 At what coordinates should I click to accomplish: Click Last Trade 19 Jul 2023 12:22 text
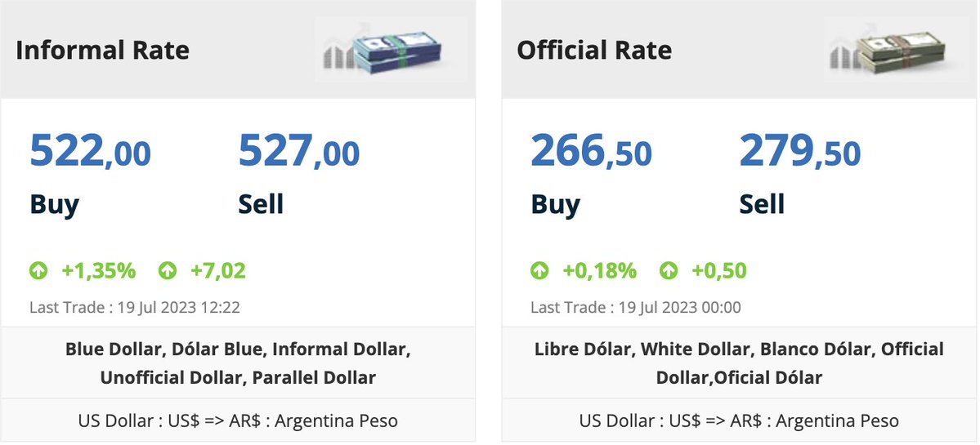135,307
